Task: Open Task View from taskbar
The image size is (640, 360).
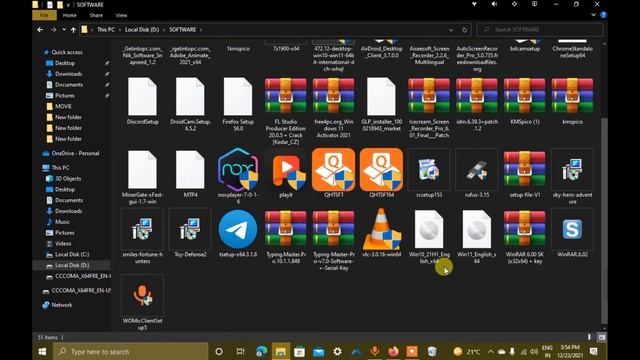Action: 240,351
